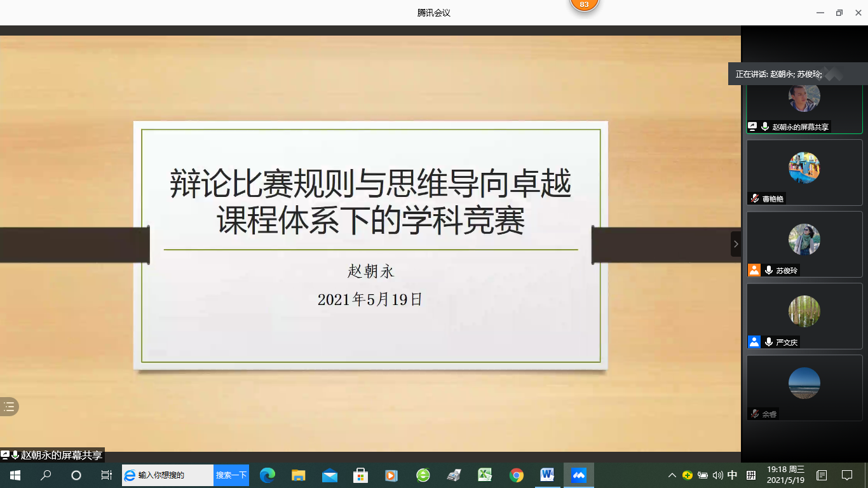868x488 pixels.
Task: Open the volume control in system tray
Action: point(718,475)
